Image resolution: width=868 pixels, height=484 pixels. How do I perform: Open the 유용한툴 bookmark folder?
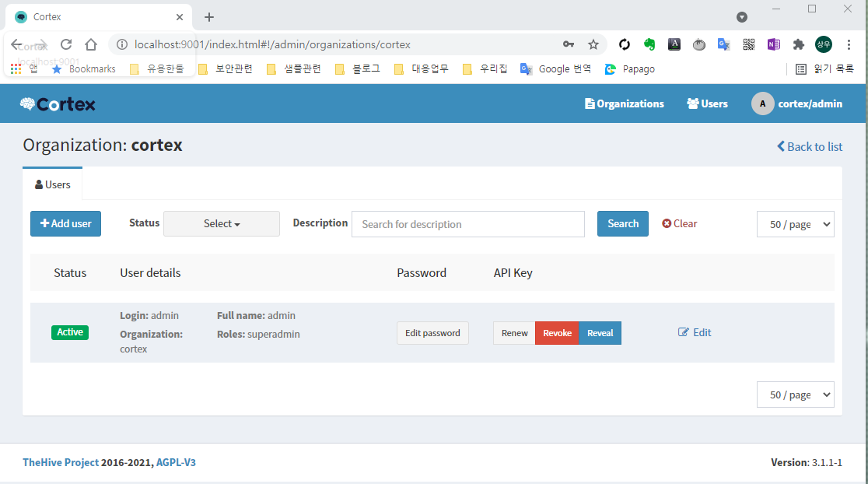pos(156,68)
